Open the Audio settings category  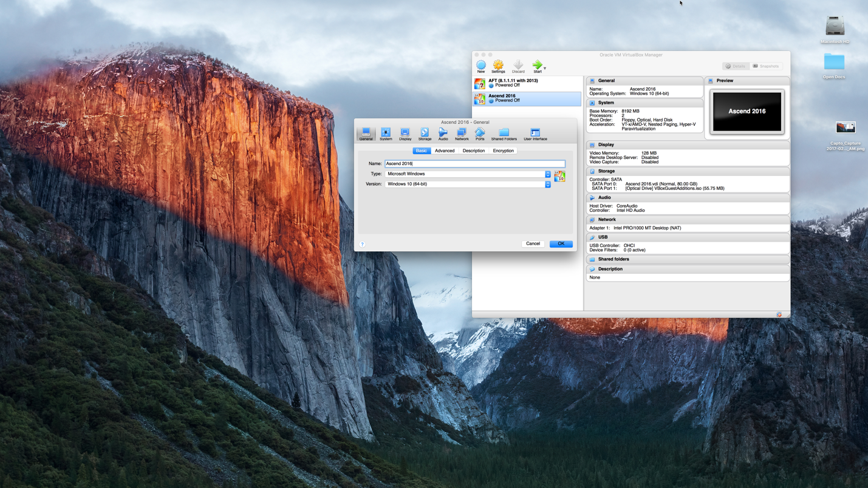coord(443,134)
